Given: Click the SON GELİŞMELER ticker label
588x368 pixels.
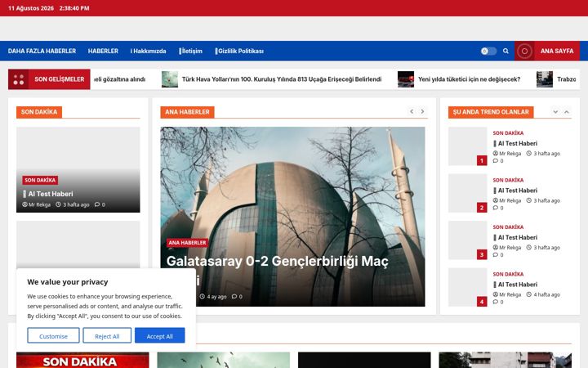Looking at the screenshot, I should point(60,79).
